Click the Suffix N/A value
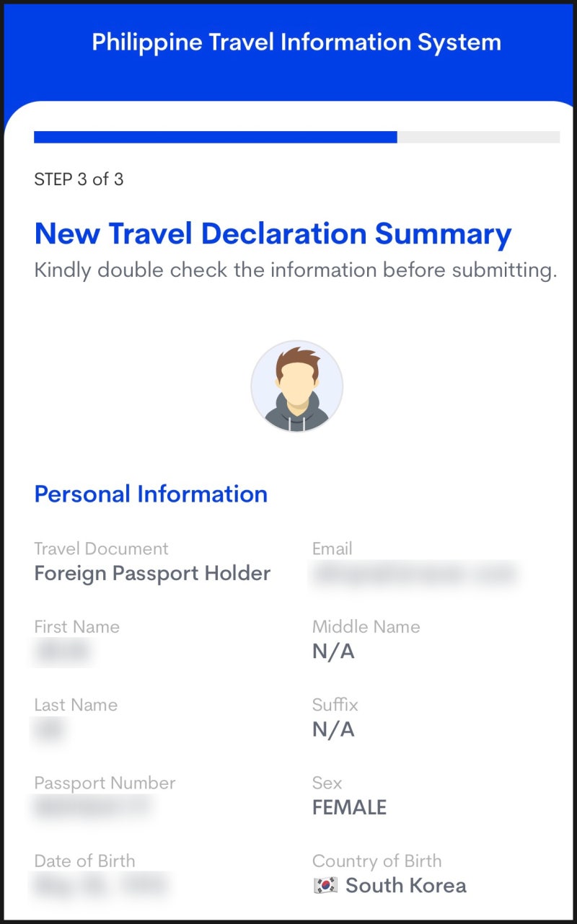This screenshot has width=577, height=924. 333,730
